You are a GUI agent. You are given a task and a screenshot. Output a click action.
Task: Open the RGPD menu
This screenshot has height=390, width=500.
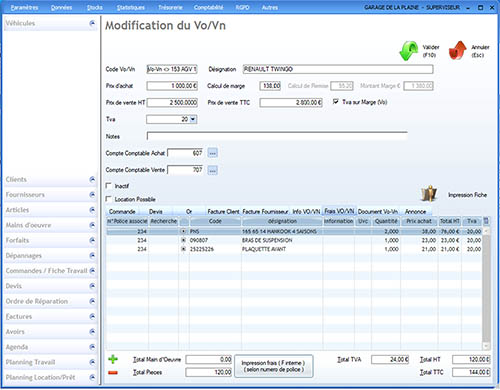(x=242, y=7)
